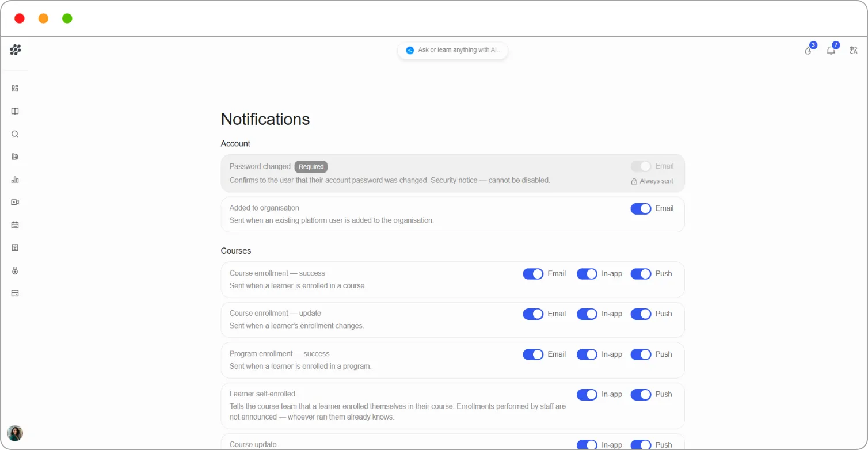
Task: Click the blue AI icon in search bar
Action: (x=410, y=50)
